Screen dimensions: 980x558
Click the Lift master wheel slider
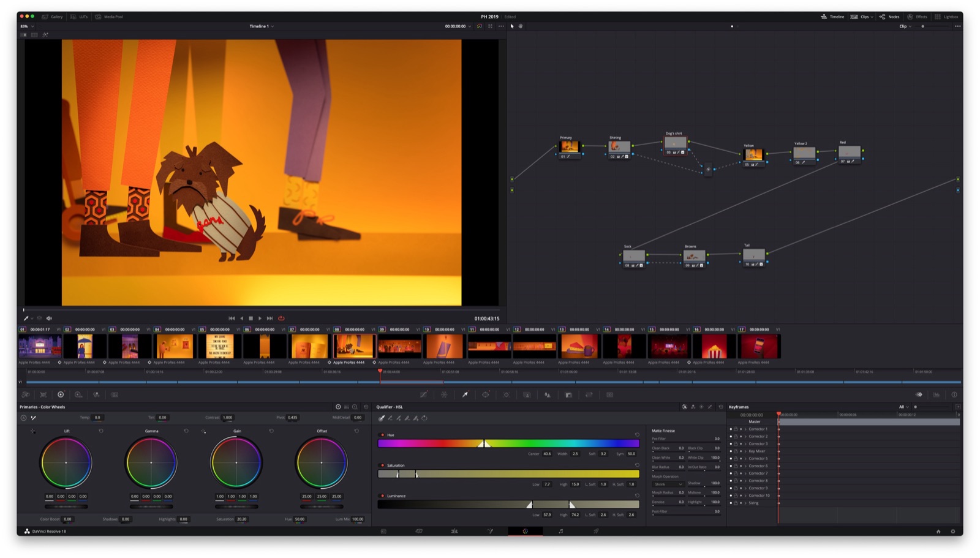(66, 507)
